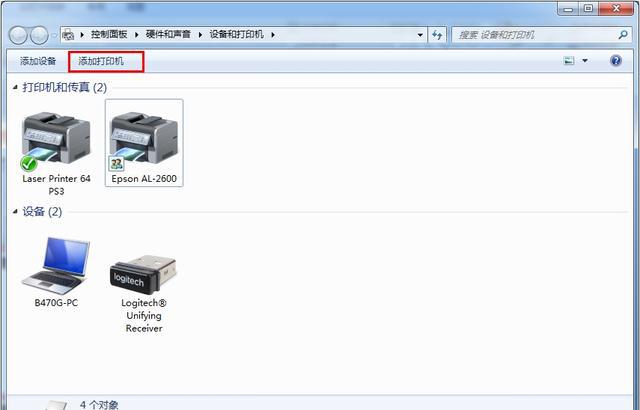This screenshot has height=410, width=640.
Task: Change view using the view icon
Action: point(569,61)
